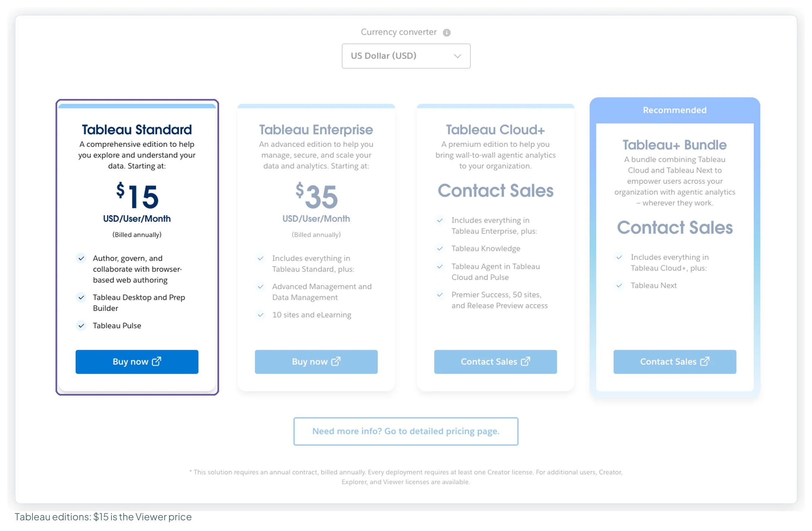Click the checkmark beside Tableau Knowledge
The width and height of the screenshot is (812, 531).
pyautogui.click(x=440, y=248)
